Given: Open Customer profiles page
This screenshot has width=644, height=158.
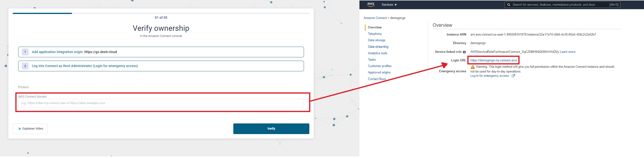Looking at the screenshot, I should [380, 66].
